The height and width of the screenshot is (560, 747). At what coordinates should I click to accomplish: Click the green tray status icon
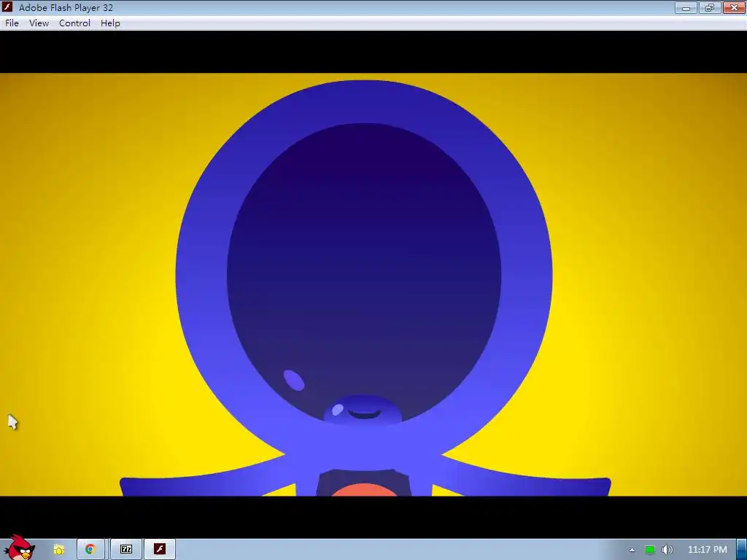[650, 550]
